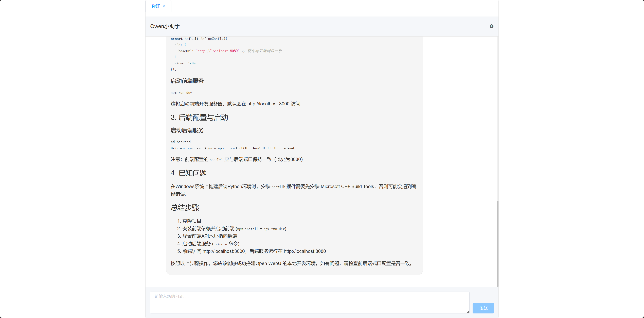Click localhost:8080 URL in summary step 5
The image size is (644, 318).
click(x=305, y=251)
